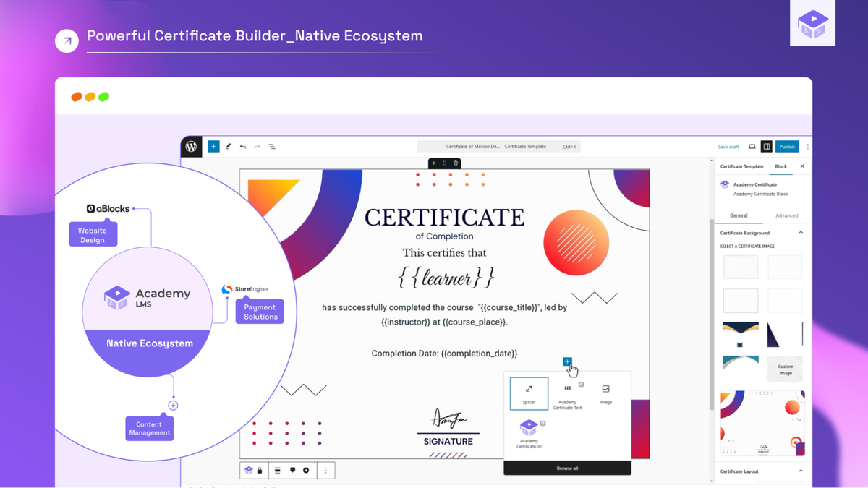The height and width of the screenshot is (488, 868).
Task: Click Browse all in block inserter
Action: click(567, 468)
